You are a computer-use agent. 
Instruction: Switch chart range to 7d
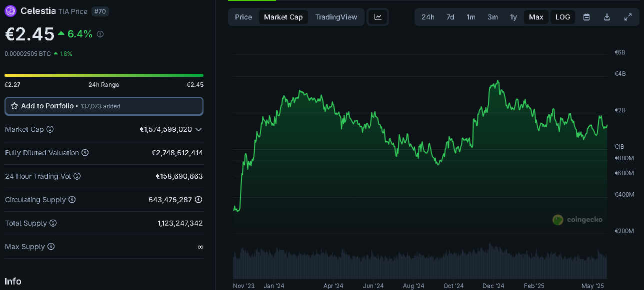click(450, 17)
